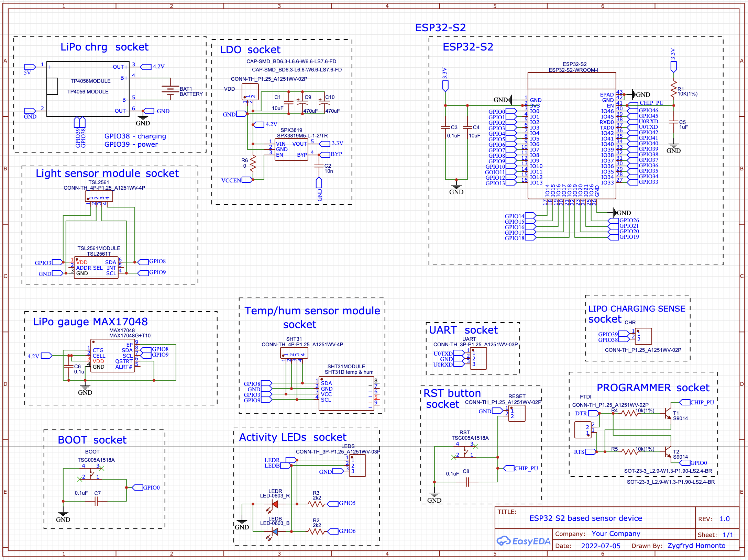Select the DTR net port

[x=593, y=413]
